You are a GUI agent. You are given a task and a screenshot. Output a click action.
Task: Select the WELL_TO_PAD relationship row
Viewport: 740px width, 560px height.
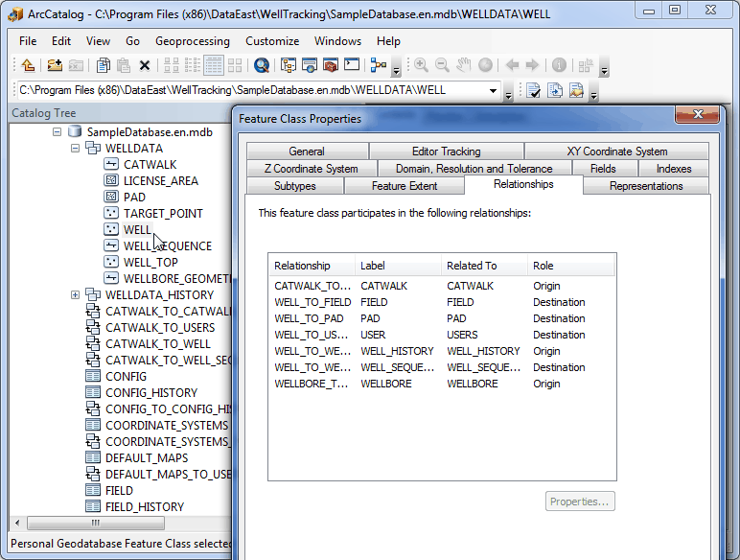(442, 318)
